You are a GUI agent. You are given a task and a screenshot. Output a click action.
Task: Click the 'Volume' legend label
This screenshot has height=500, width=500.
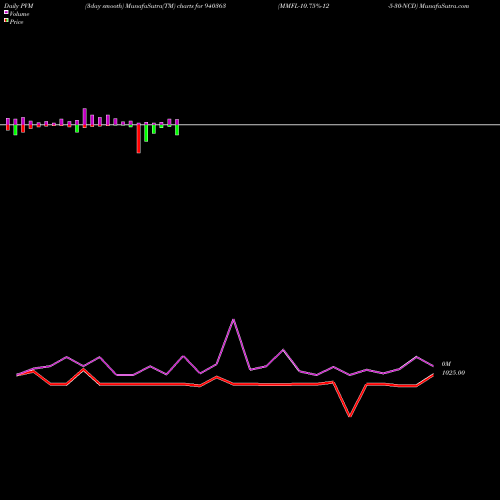(x=19, y=14)
